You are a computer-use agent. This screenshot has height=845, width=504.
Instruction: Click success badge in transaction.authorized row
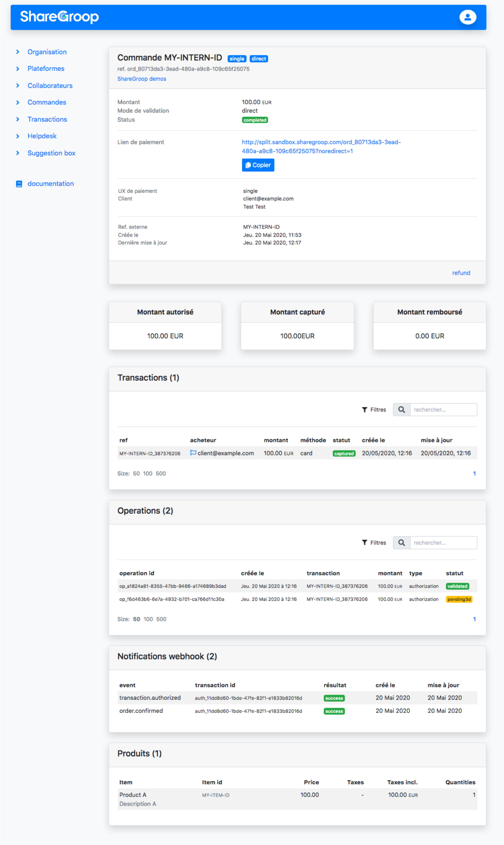(334, 698)
